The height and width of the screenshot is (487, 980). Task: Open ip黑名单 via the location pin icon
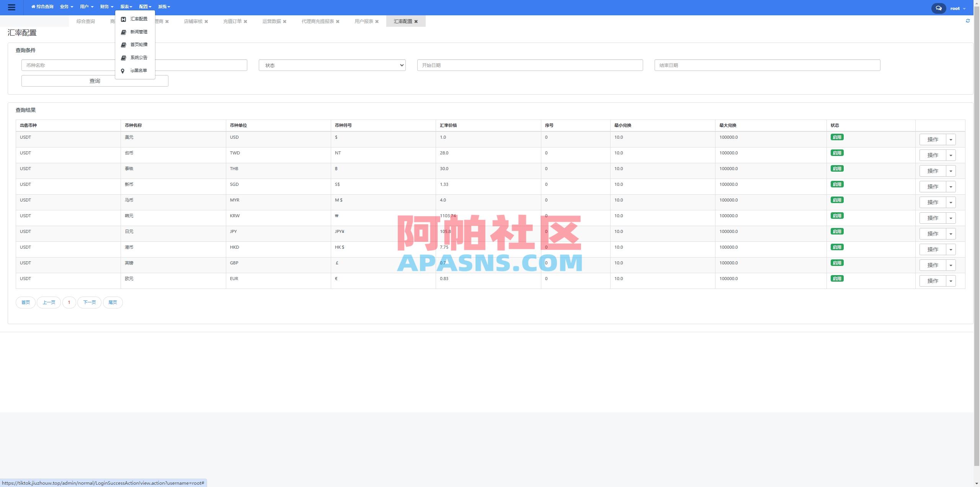click(x=139, y=71)
